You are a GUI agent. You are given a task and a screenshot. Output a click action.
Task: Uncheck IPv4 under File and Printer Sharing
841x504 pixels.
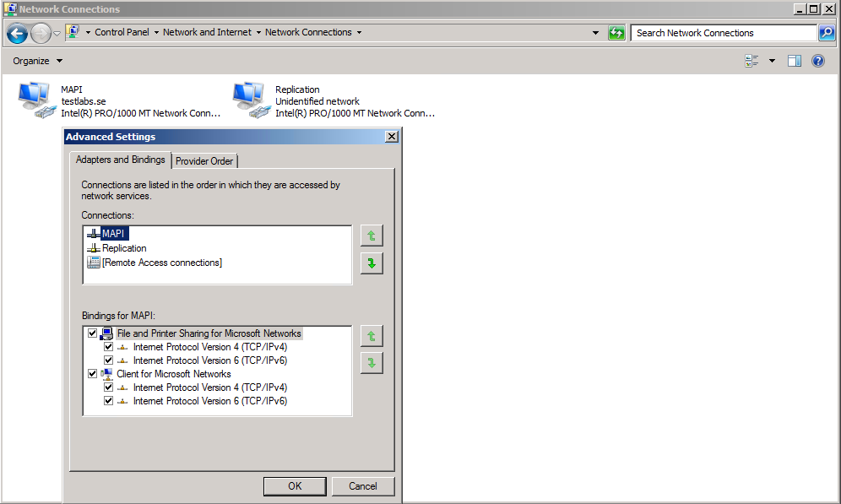click(108, 347)
